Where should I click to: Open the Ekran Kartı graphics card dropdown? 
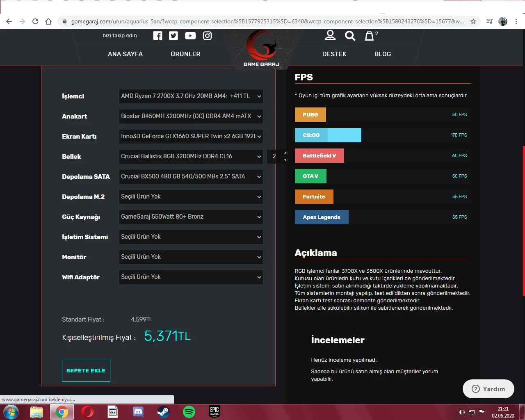(191, 136)
